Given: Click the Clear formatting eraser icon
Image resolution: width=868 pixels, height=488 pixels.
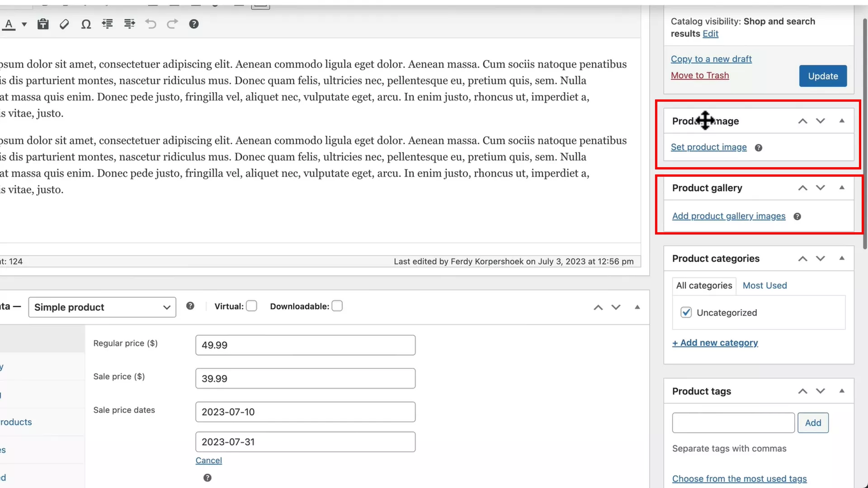Looking at the screenshot, I should 64,24.
